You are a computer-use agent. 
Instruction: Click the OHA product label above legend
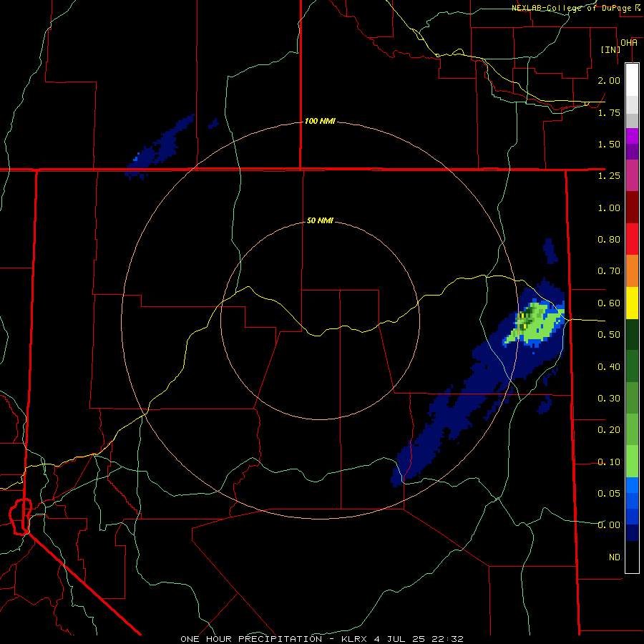tap(629, 43)
